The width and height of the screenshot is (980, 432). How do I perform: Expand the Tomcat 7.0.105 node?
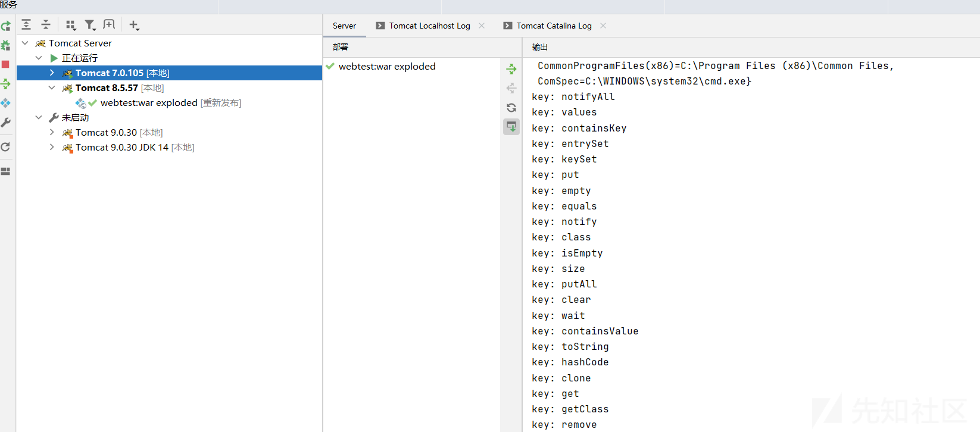52,73
